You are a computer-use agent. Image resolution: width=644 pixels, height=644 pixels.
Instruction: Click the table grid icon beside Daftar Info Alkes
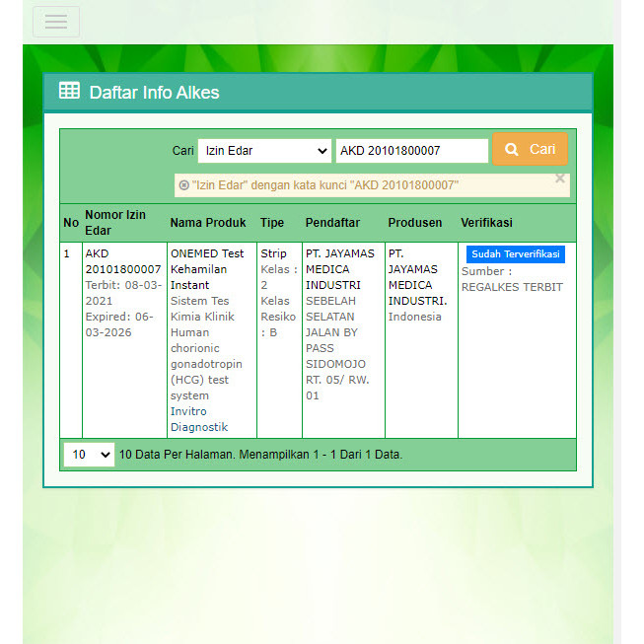pos(69,92)
